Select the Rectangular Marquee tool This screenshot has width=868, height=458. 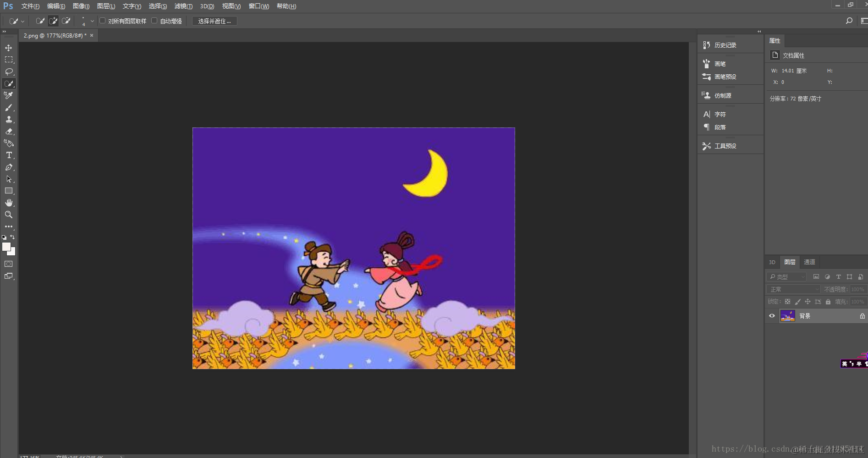pyautogui.click(x=9, y=60)
